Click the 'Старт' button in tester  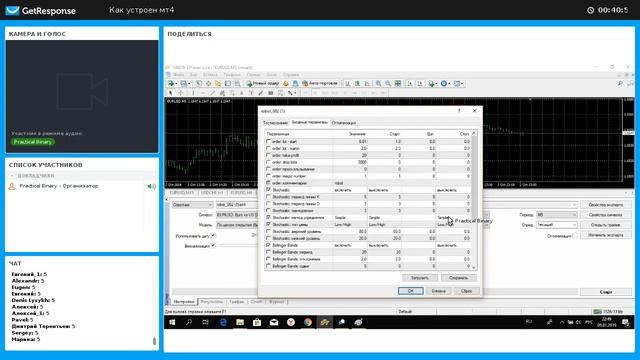606,292
